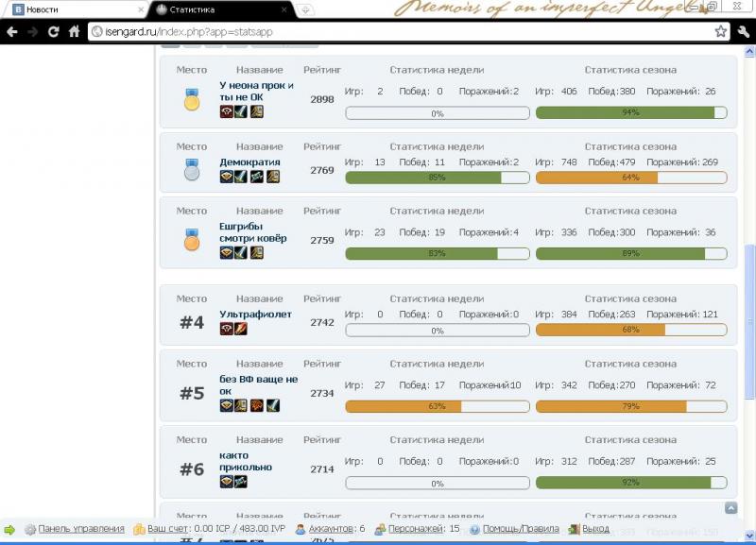Open team без ВФ ваще не ок
This screenshot has width=756, height=545.
258,385
